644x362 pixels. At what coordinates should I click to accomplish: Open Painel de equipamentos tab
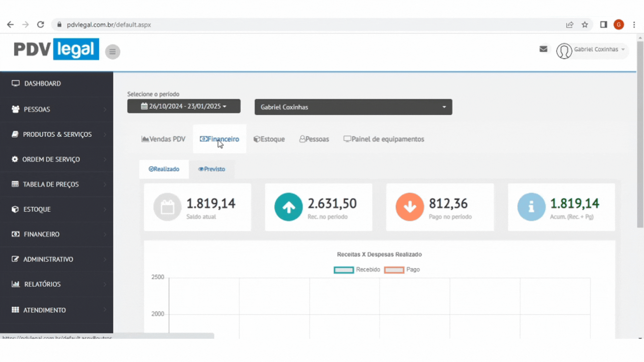pos(384,139)
